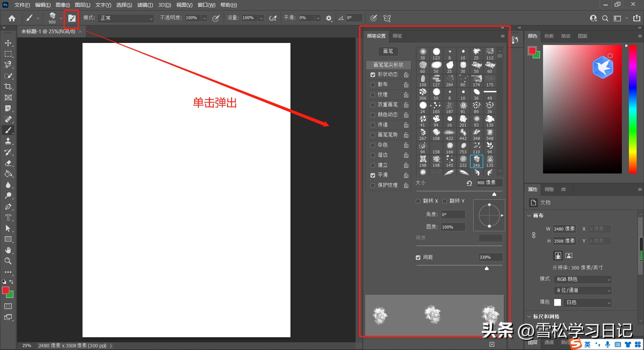Screen dimensions: 644x350
Task: Select the Move tool
Action: tap(8, 43)
